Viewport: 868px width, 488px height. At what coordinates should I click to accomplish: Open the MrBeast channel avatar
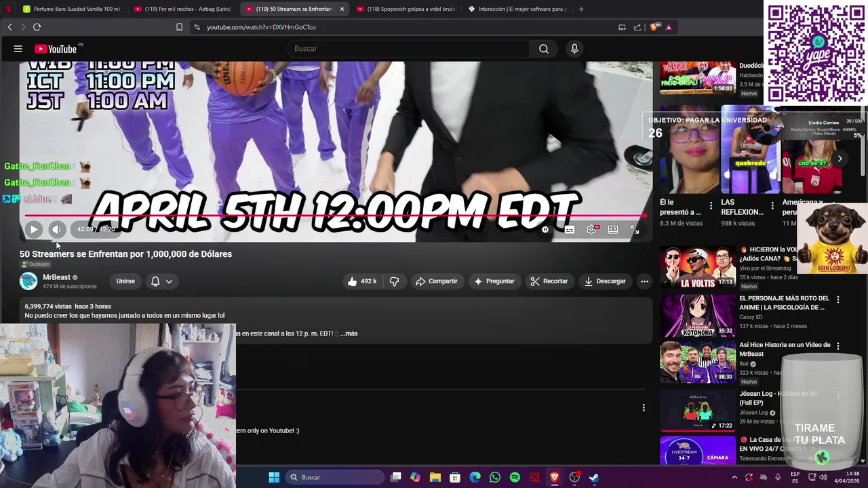point(28,281)
